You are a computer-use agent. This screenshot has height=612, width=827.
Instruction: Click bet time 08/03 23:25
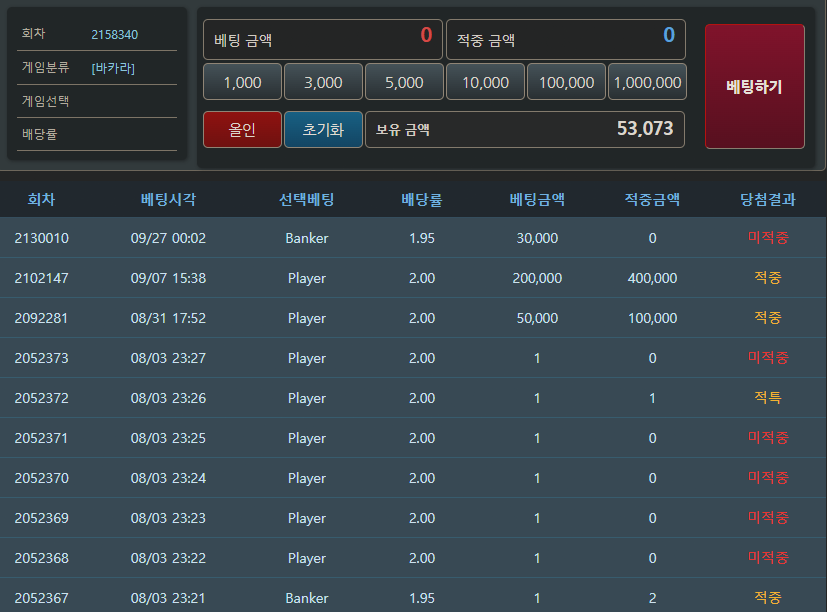coord(168,438)
